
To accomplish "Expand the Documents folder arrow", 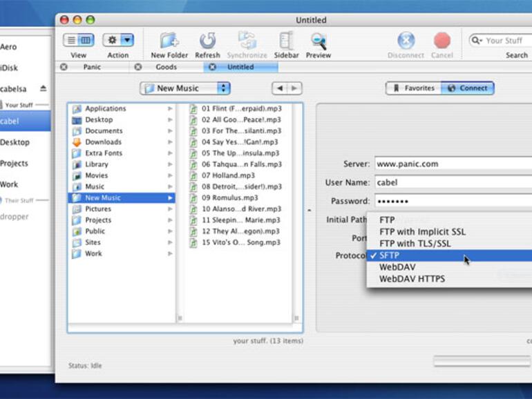I will [x=170, y=131].
